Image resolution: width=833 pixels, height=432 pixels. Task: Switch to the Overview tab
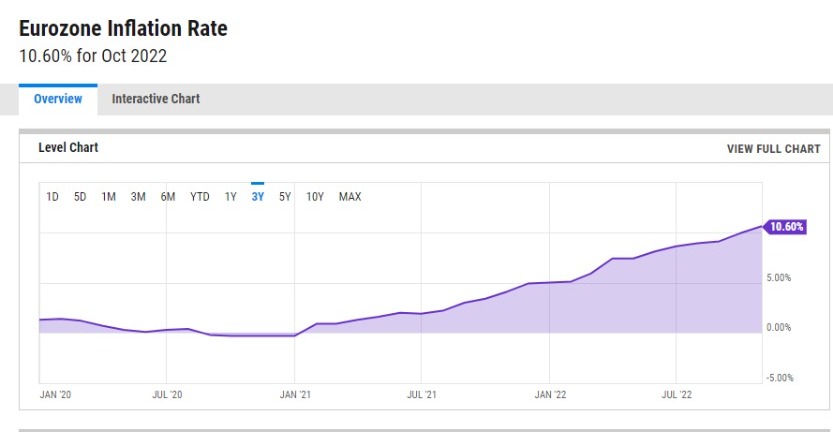coord(58,99)
